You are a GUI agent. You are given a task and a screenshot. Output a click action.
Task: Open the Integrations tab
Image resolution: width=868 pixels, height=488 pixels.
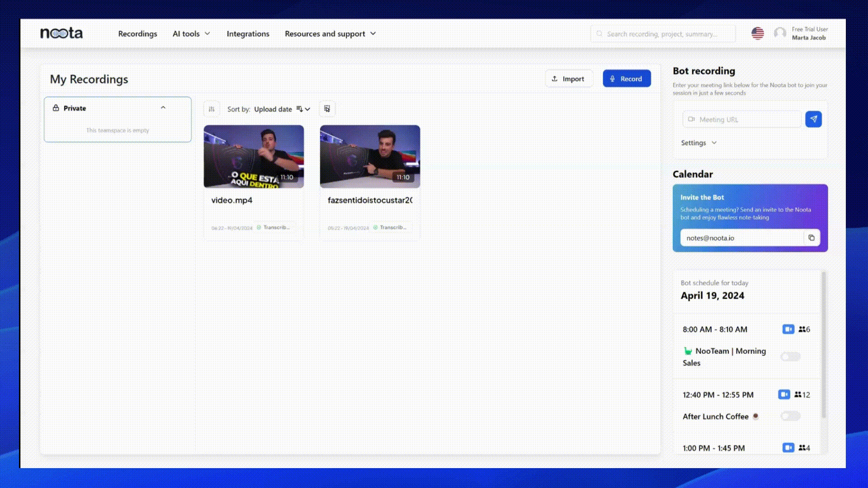click(248, 34)
